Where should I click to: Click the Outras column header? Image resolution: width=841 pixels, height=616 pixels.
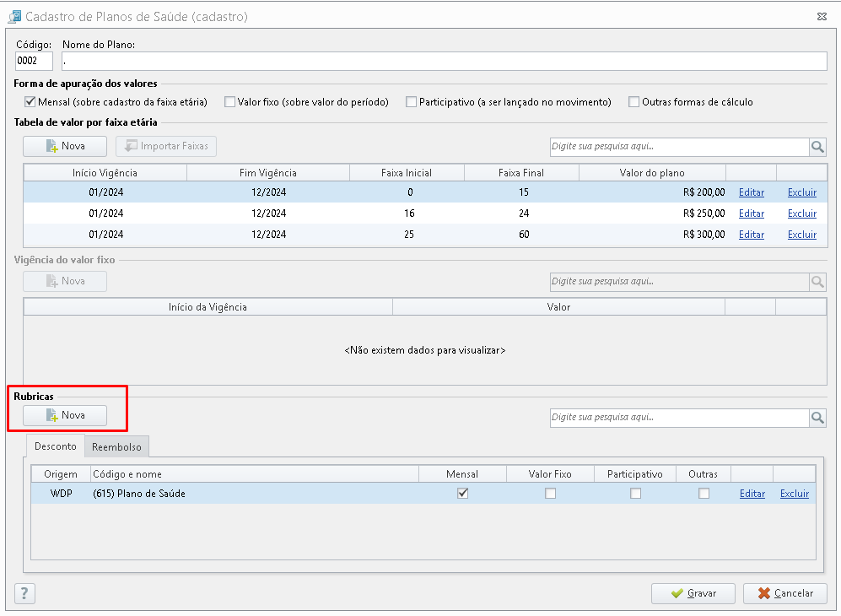tap(704, 473)
